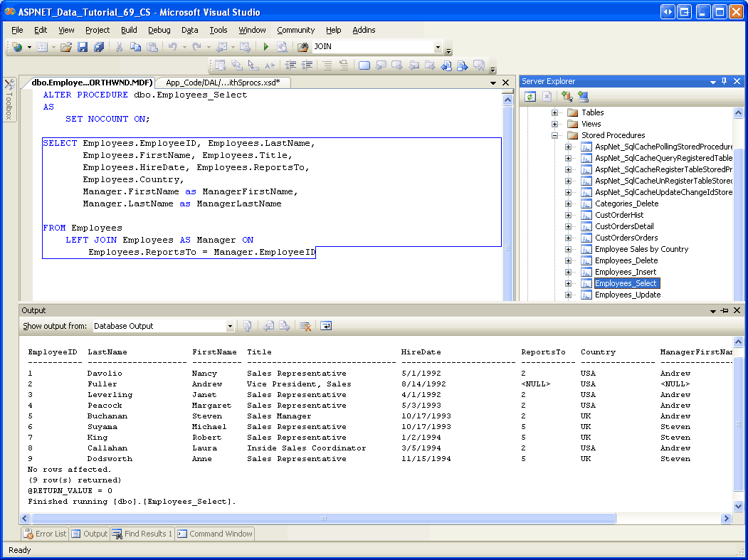748x560 pixels.
Task: Toggle word wrap in Output window
Action: pyautogui.click(x=325, y=326)
